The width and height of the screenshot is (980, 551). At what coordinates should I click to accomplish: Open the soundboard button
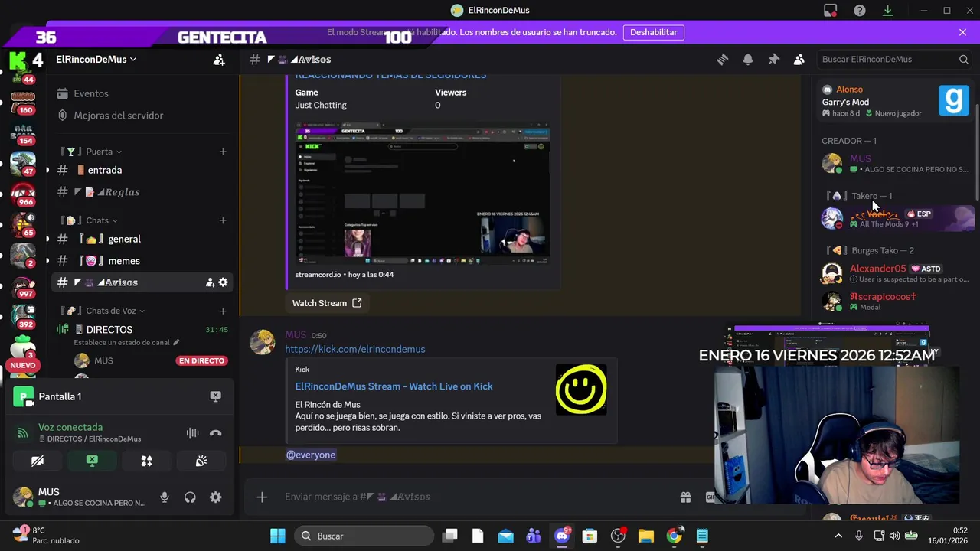[x=201, y=461]
